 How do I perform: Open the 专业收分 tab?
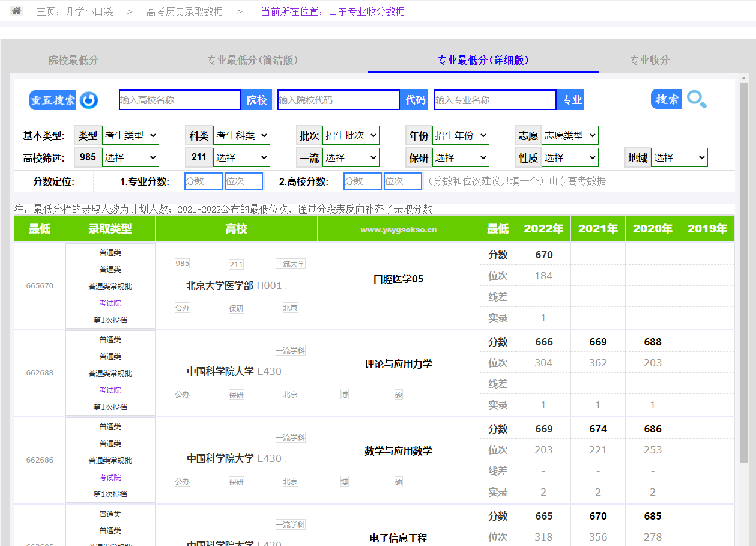click(x=649, y=60)
